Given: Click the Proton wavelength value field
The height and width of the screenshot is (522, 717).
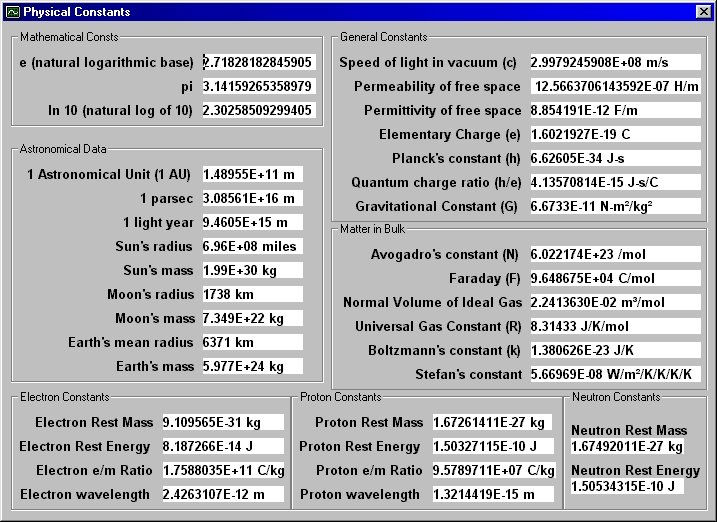Looking at the screenshot, I should [493, 494].
